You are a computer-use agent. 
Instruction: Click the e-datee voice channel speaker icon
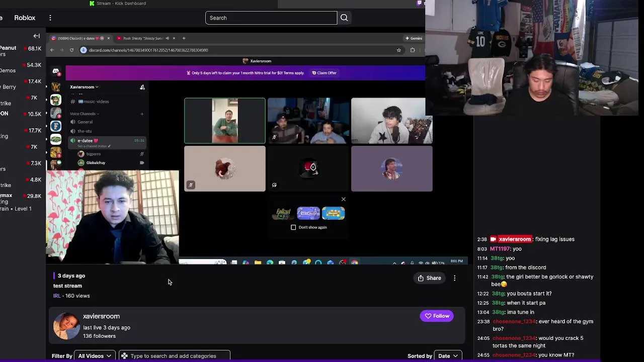click(73, 141)
